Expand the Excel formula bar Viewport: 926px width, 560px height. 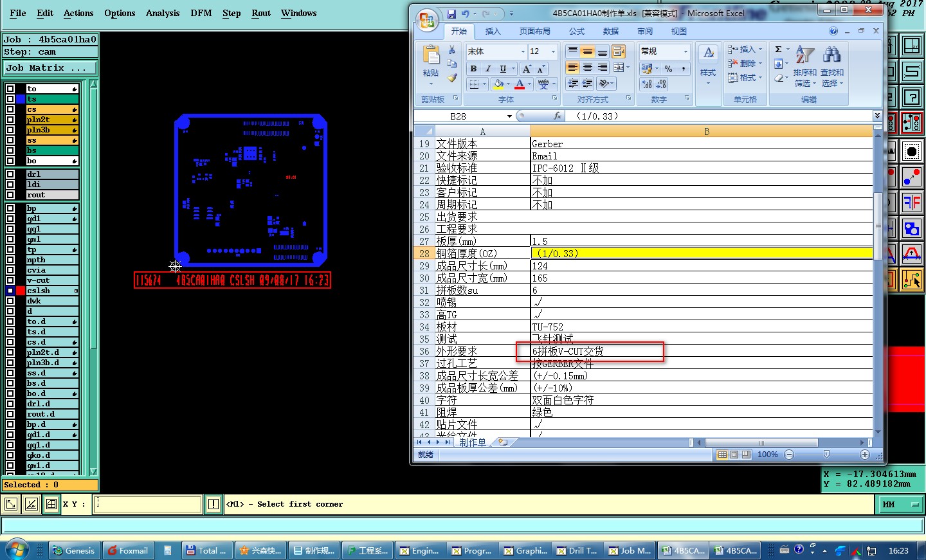pos(877,116)
